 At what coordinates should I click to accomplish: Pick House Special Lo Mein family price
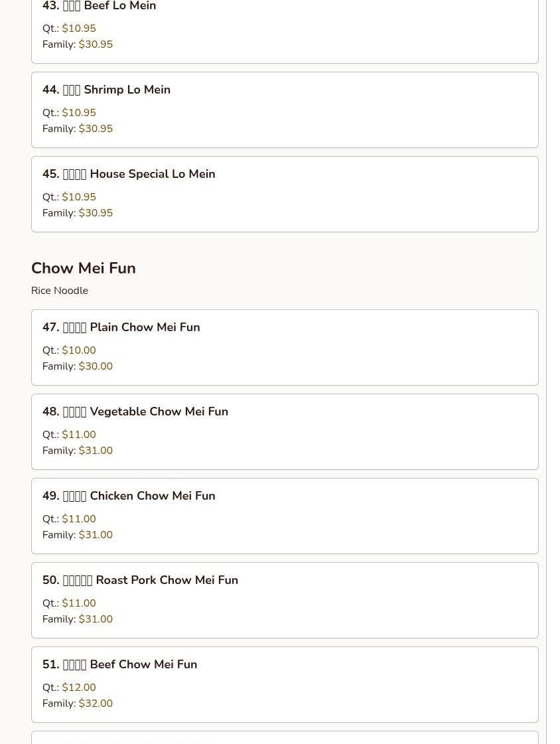[x=96, y=213]
